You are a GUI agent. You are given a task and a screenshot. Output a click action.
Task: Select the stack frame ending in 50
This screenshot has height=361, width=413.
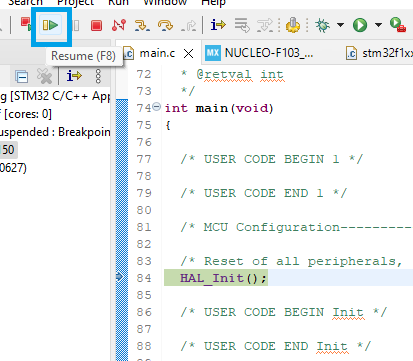click(x=8, y=150)
